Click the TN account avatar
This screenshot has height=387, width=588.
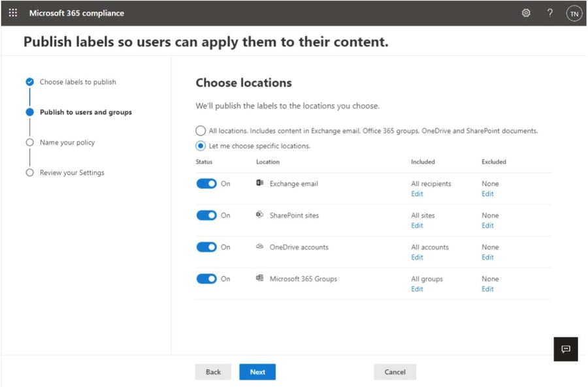coord(573,12)
